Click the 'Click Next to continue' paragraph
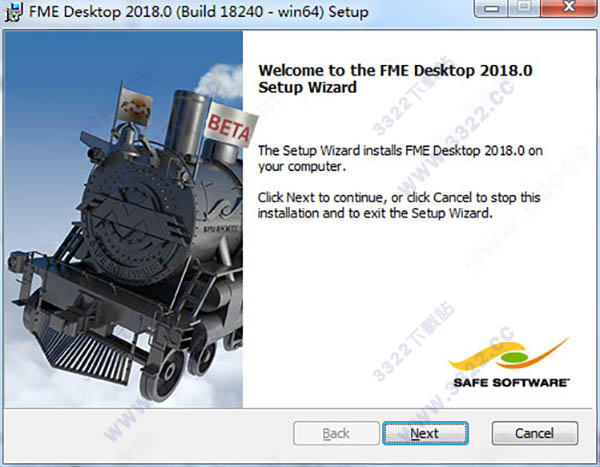Viewport: 600px width, 467px height. [x=399, y=205]
